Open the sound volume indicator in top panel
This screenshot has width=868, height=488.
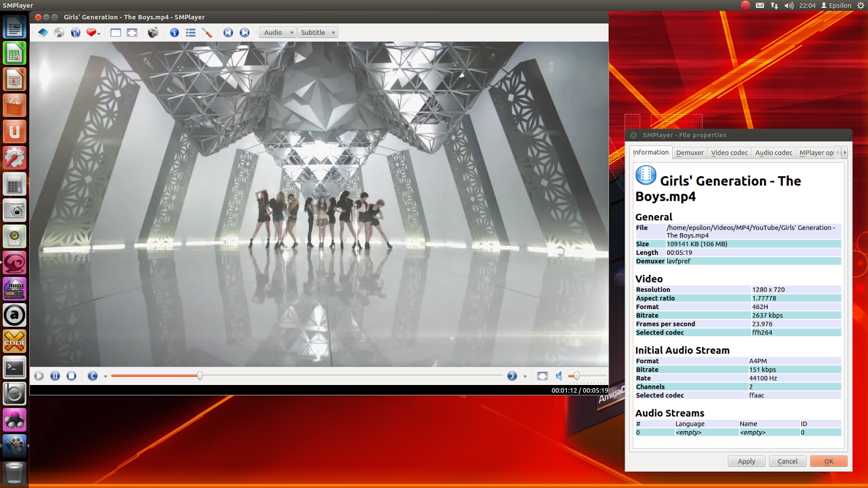tap(789, 5)
